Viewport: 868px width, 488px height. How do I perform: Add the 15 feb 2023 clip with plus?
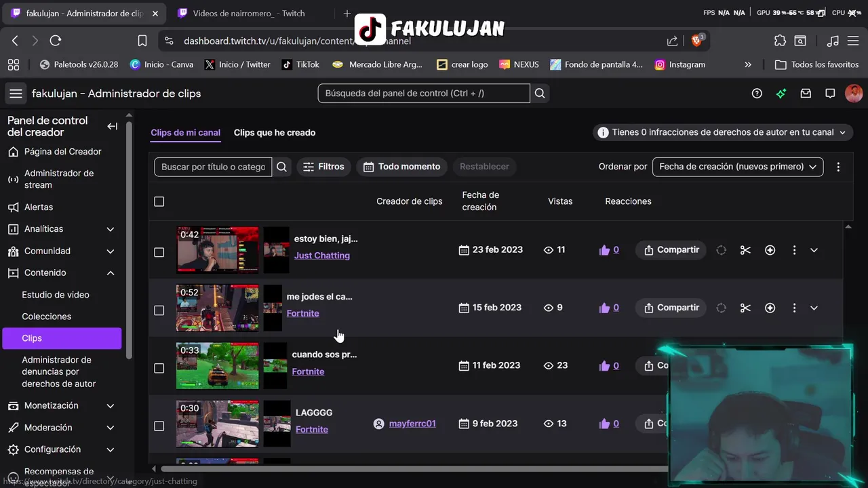pos(770,308)
